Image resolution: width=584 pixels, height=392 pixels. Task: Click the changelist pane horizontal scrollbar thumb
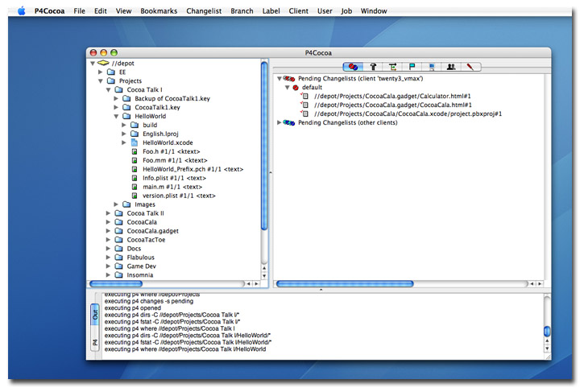coord(345,284)
